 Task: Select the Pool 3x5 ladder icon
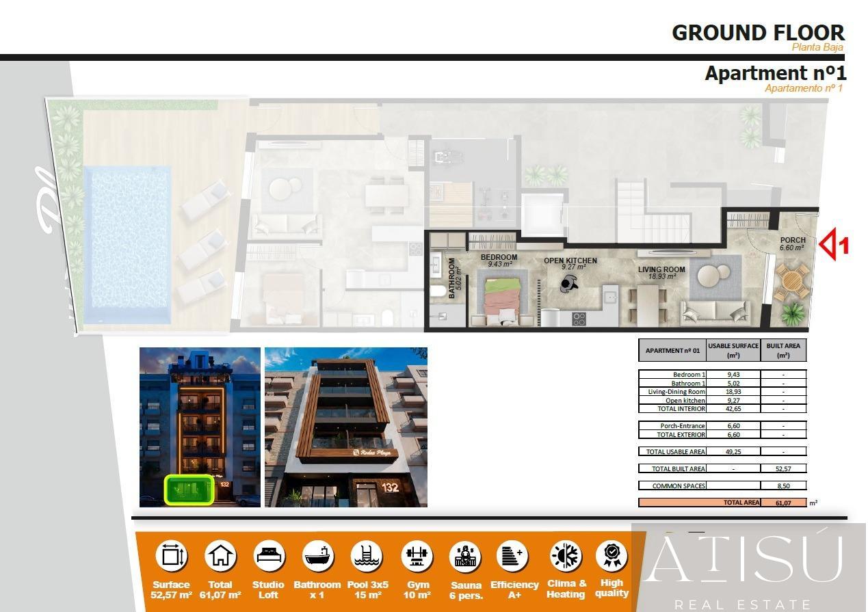pos(367,556)
